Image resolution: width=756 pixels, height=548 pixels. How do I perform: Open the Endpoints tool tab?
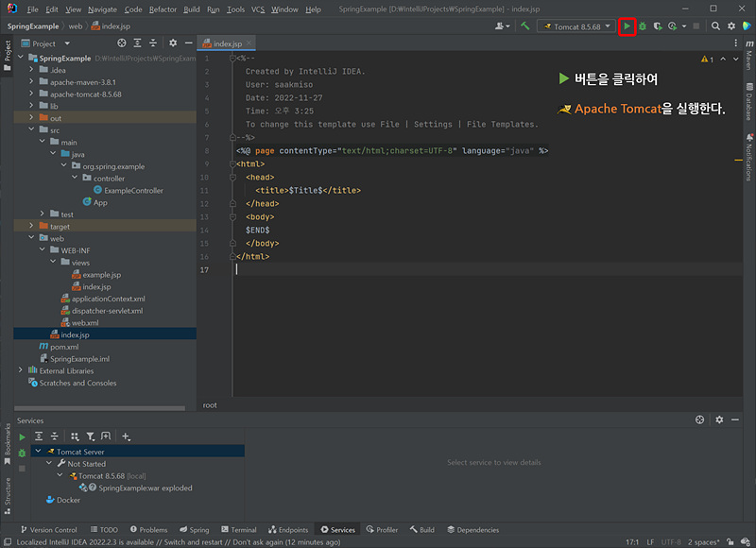288,529
